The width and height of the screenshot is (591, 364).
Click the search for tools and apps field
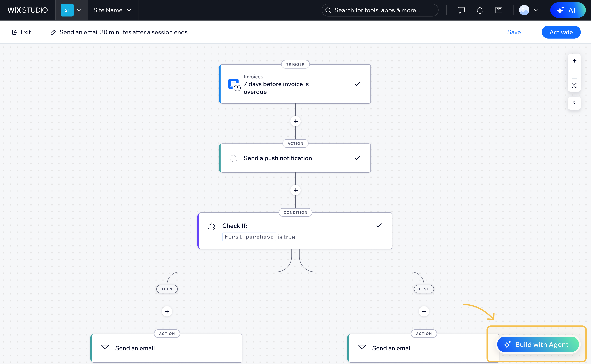point(380,10)
